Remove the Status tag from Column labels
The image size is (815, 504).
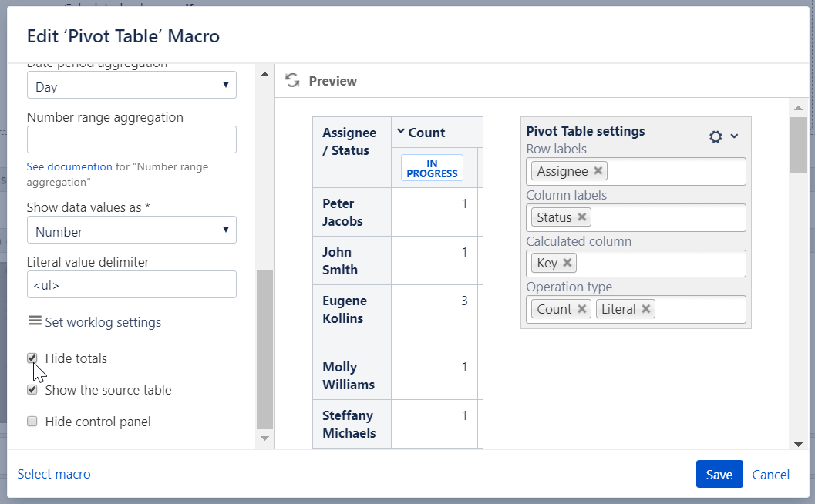pyautogui.click(x=582, y=217)
